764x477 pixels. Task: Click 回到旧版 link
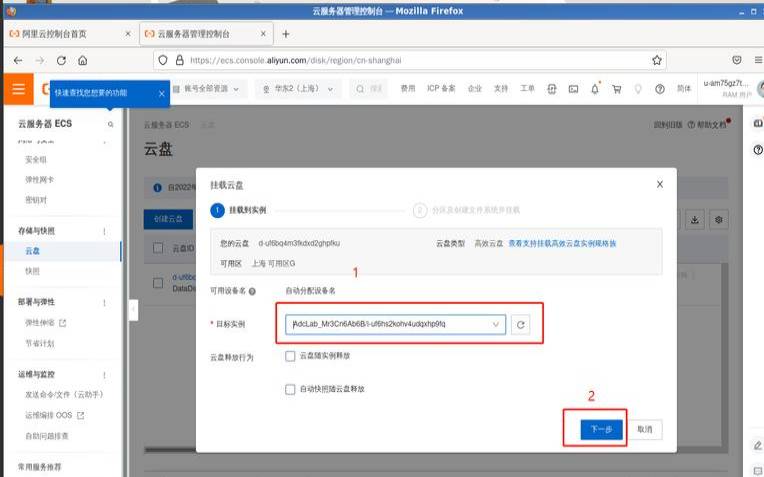668,125
